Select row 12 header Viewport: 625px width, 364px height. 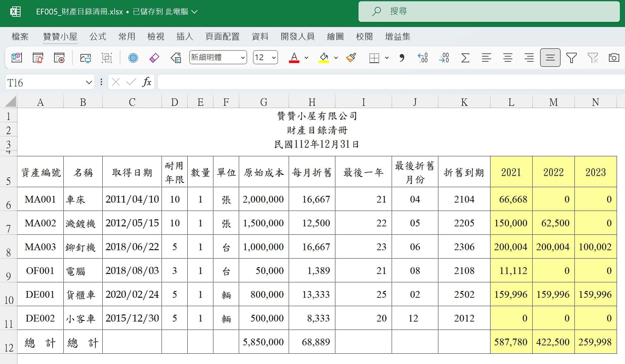point(9,342)
